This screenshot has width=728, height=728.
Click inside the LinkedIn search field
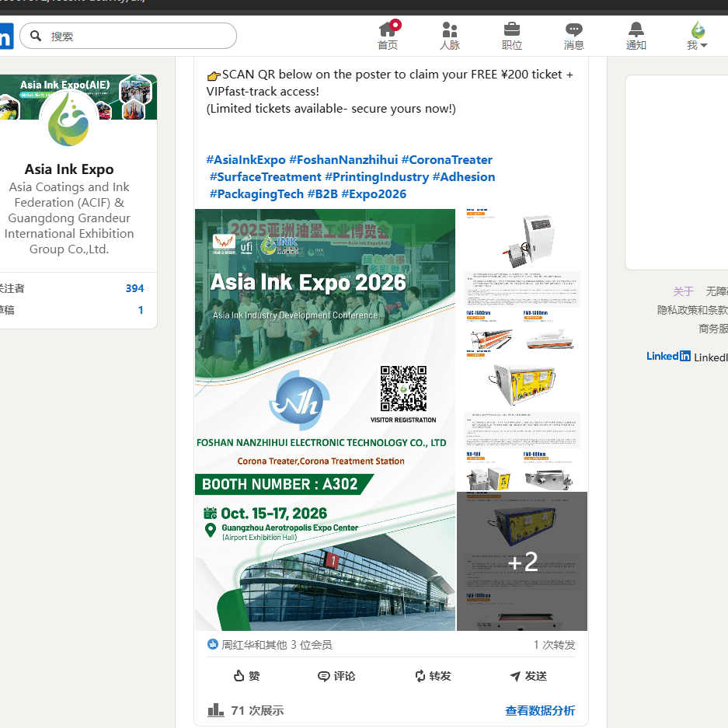coord(136,36)
